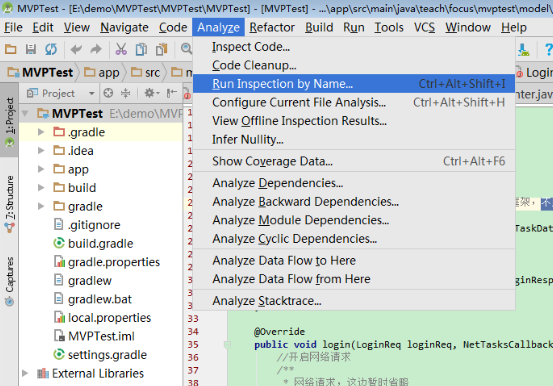This screenshot has height=386, width=553.
Task: Open the Project panel gear settings
Action: click(152, 93)
